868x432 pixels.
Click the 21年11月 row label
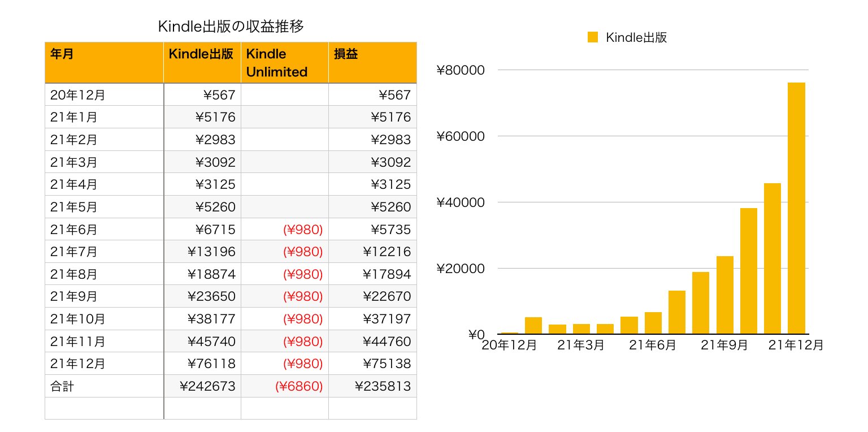(x=77, y=342)
